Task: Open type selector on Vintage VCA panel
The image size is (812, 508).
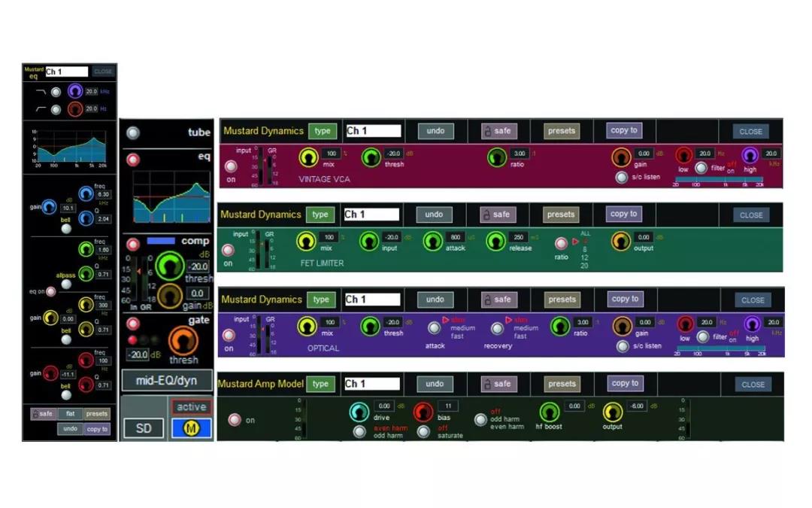Action: (323, 131)
